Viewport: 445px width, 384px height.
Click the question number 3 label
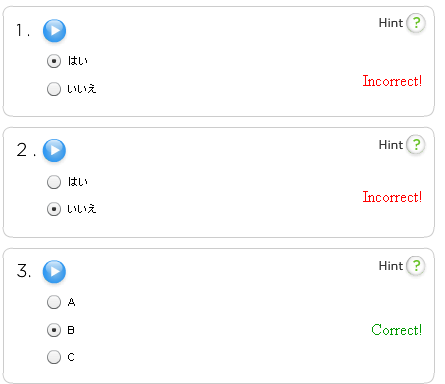tap(24, 271)
